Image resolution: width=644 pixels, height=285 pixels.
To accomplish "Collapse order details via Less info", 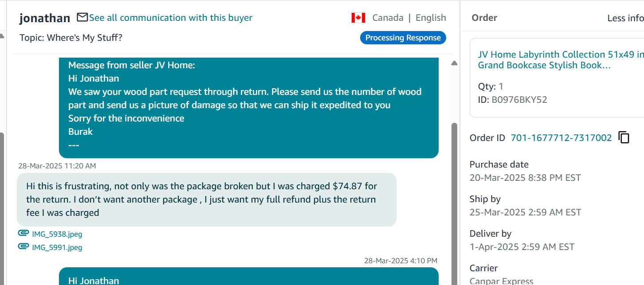I will [625, 18].
